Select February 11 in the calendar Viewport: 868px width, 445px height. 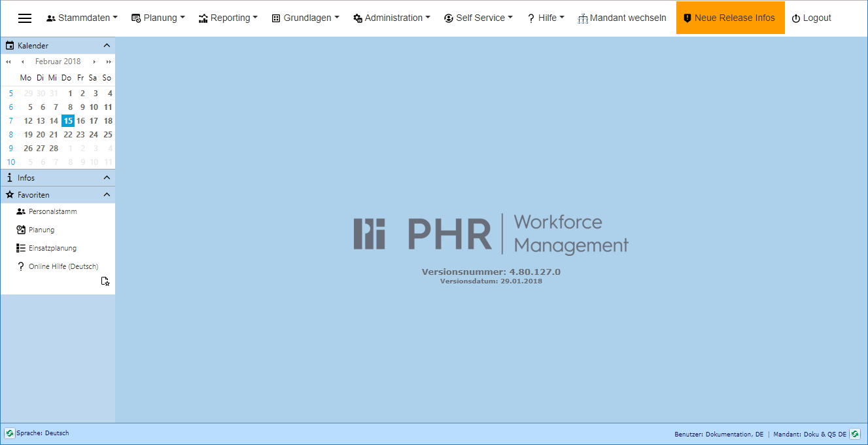pyautogui.click(x=108, y=107)
